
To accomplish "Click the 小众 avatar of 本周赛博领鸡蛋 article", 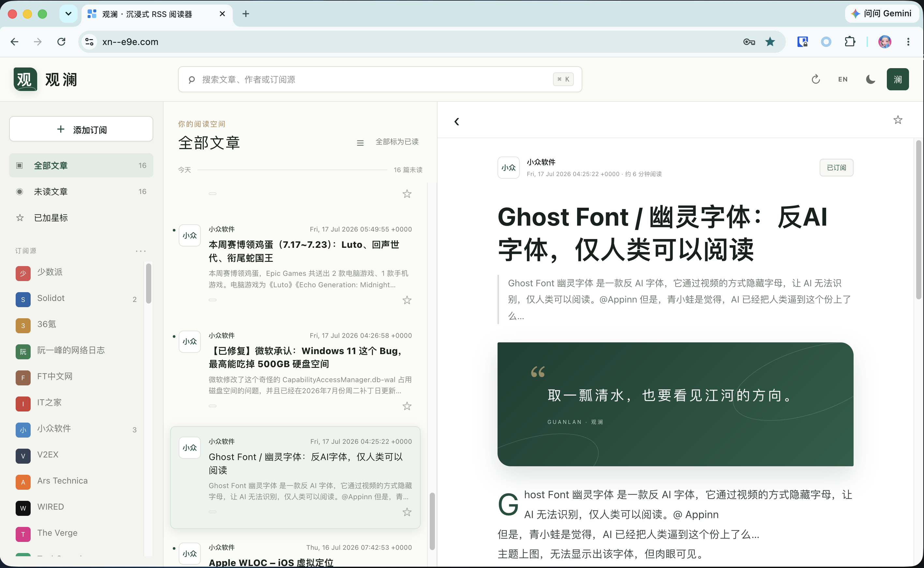I will point(190,235).
